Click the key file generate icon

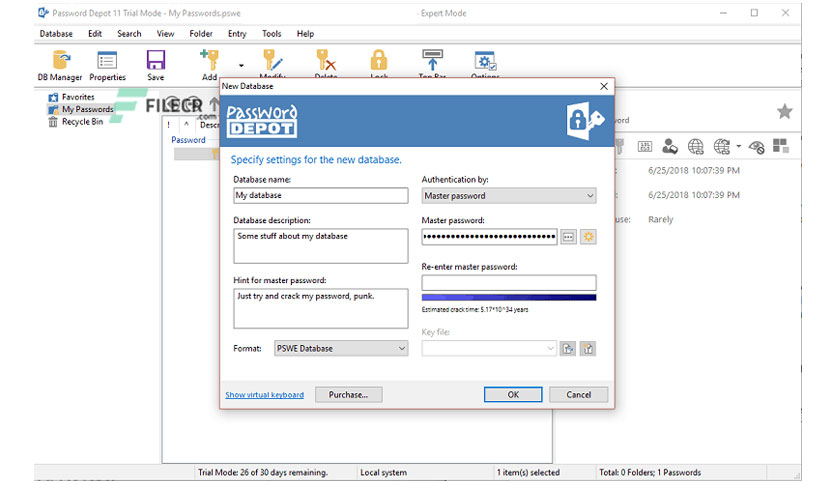(x=588, y=349)
